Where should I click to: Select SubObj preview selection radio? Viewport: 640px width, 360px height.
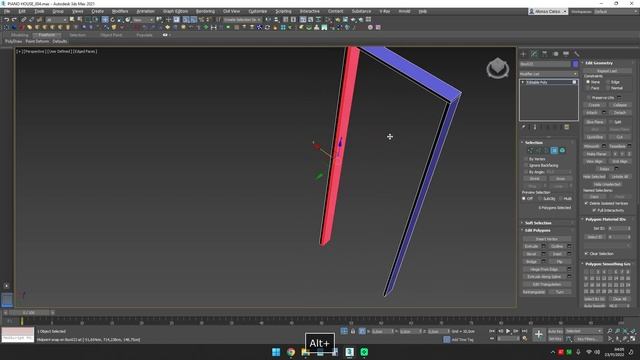click(540, 199)
